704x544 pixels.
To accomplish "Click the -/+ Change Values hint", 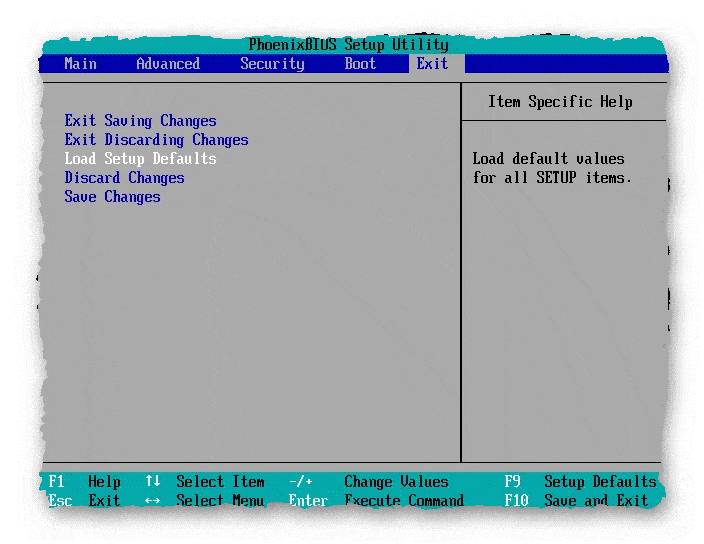I will point(369,482).
